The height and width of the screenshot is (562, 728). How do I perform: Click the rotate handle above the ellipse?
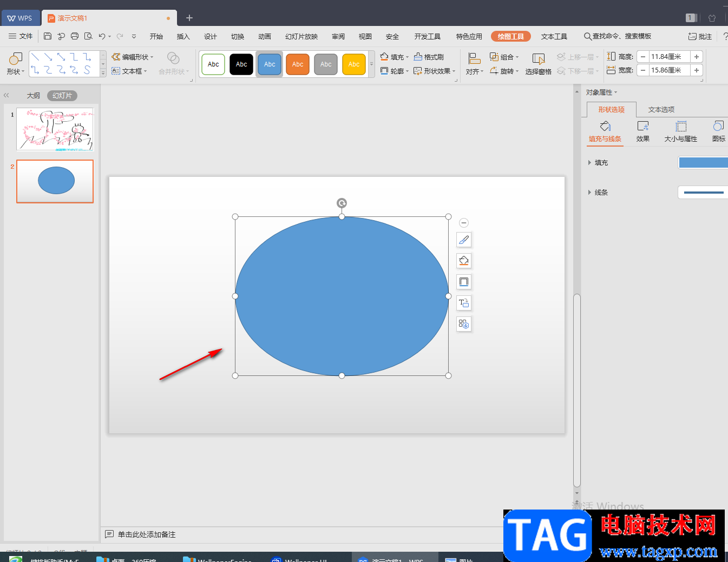pos(342,203)
